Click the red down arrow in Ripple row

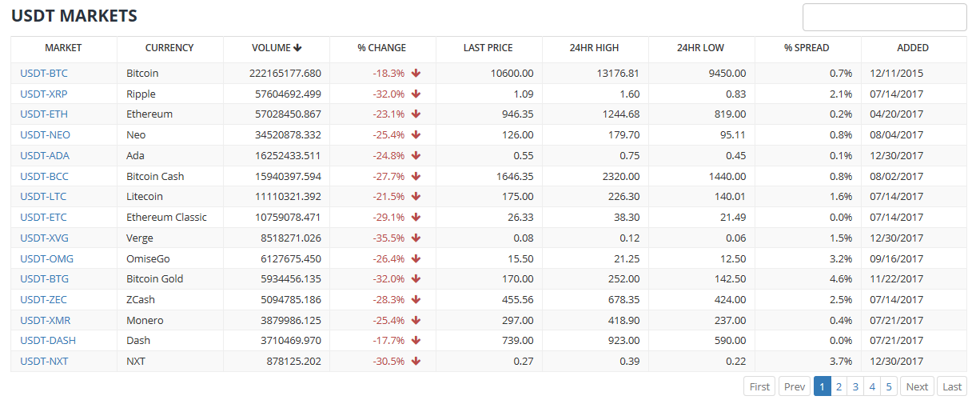click(416, 94)
